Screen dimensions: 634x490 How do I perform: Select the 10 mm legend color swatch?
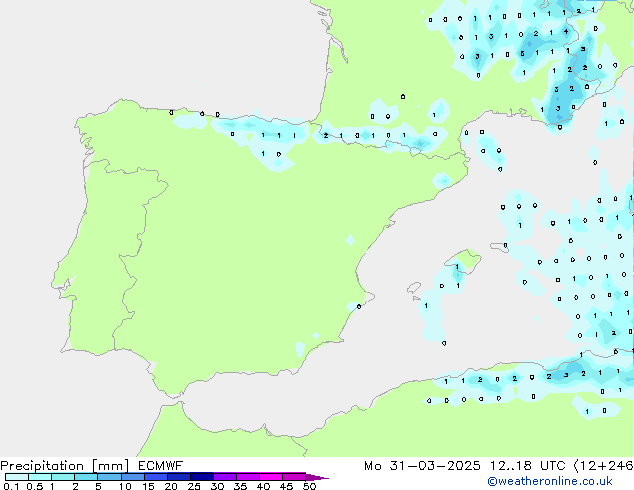click(x=133, y=478)
